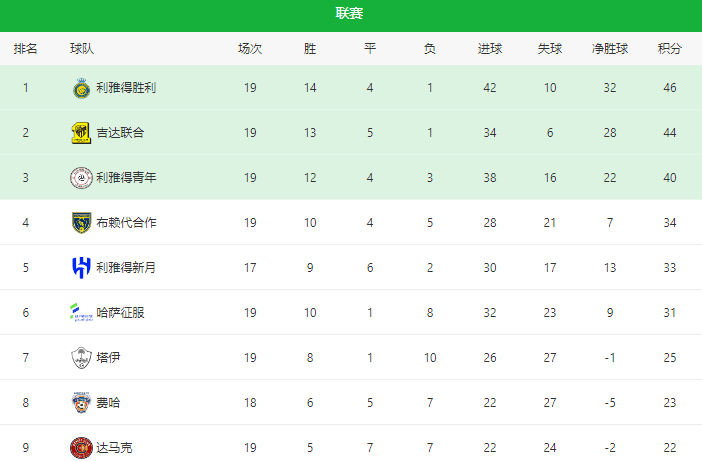This screenshot has width=703, height=461.
Task: Open the 利雅得胜利 team name link
Action: 126,88
